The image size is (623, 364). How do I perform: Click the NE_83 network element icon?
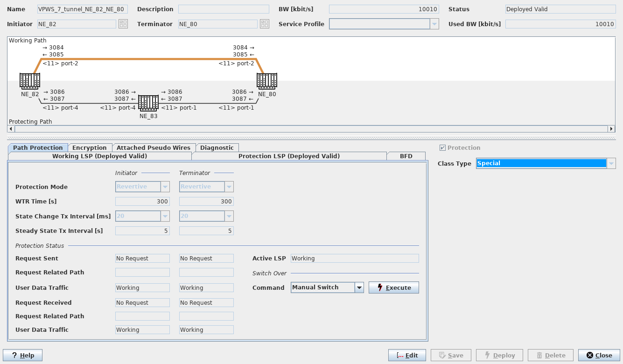pos(148,104)
